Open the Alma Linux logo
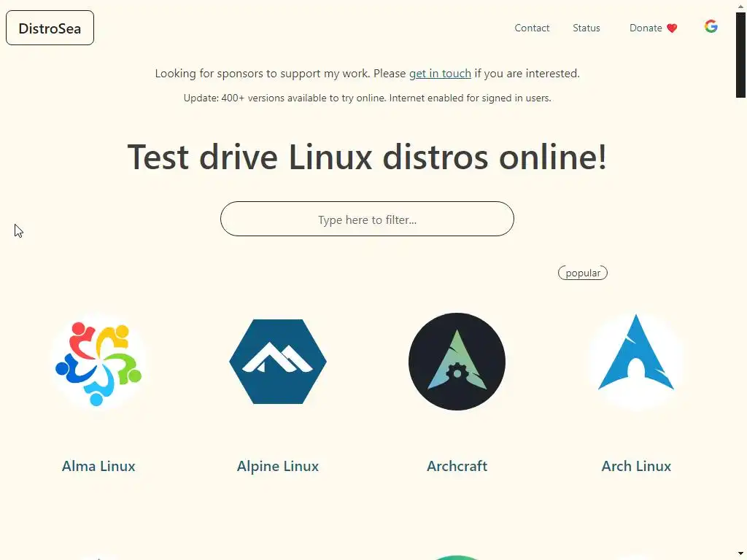The width and height of the screenshot is (747, 560). 98,362
